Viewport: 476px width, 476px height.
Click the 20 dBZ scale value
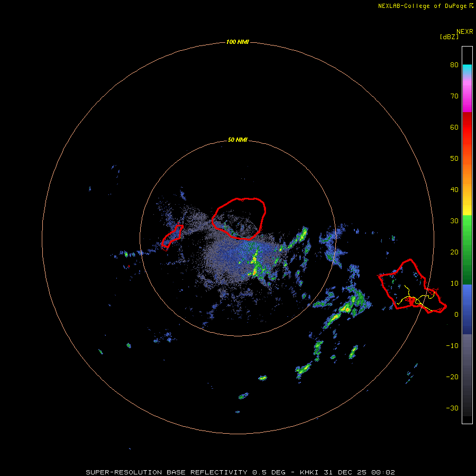(x=454, y=252)
